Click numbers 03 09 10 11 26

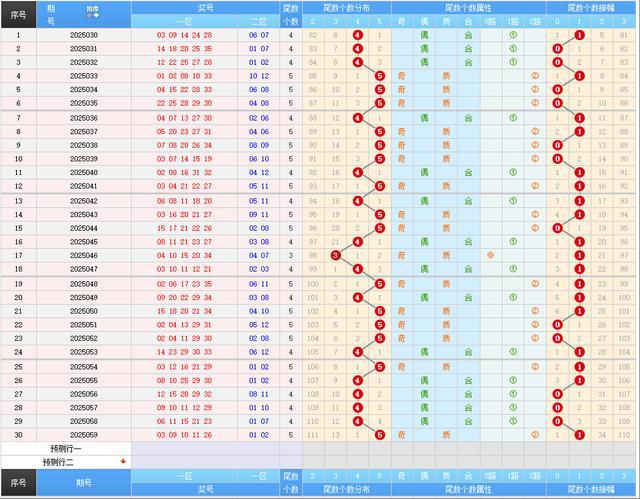click(x=184, y=435)
